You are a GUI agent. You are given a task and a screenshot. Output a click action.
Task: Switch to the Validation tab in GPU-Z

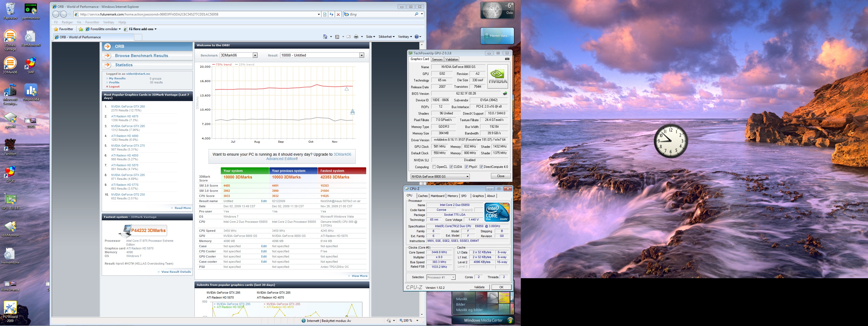click(452, 59)
